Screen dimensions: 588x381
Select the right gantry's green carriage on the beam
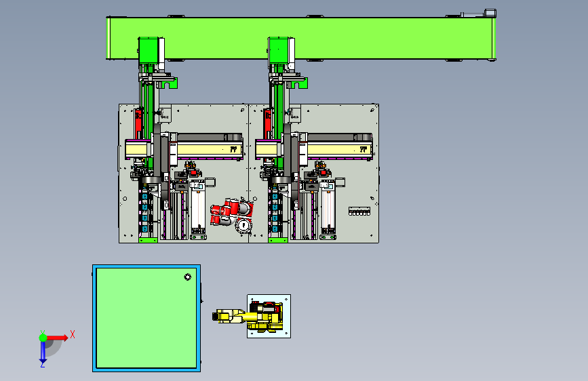pos(278,50)
